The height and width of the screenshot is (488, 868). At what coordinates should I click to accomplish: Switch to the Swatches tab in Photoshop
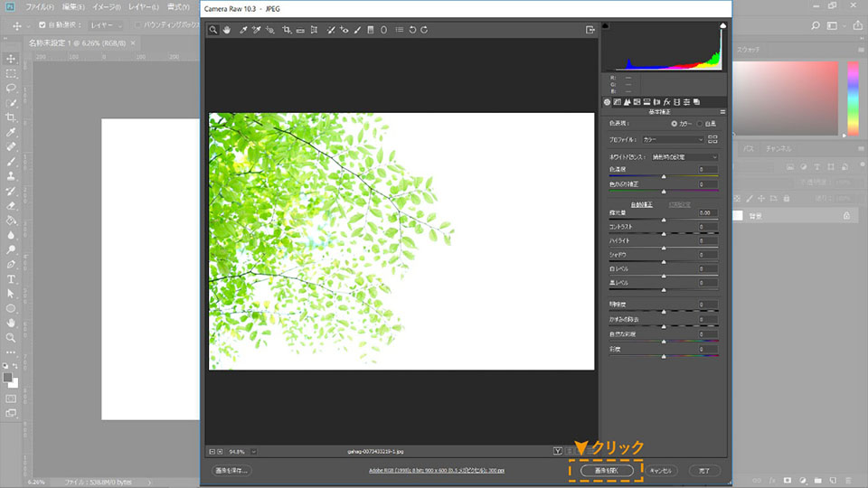pyautogui.click(x=749, y=50)
